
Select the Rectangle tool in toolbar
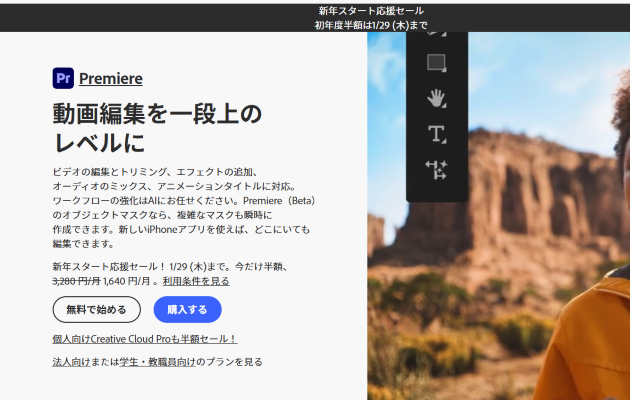(x=436, y=63)
